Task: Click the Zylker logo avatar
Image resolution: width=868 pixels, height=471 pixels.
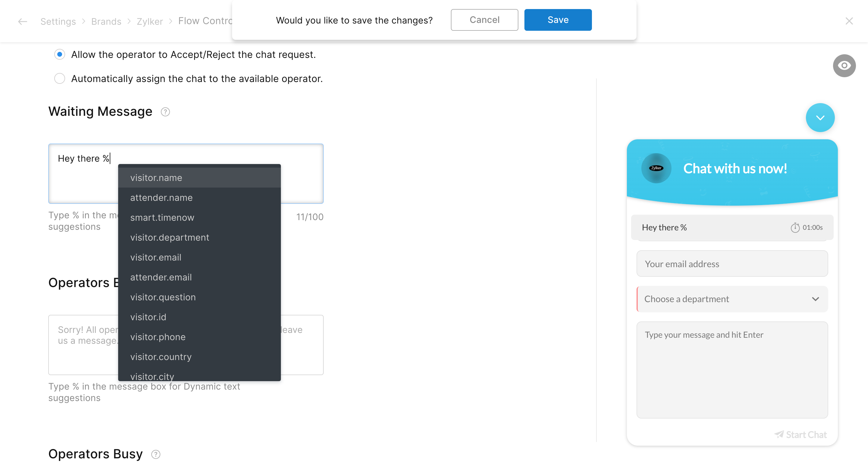Action: 656,168
